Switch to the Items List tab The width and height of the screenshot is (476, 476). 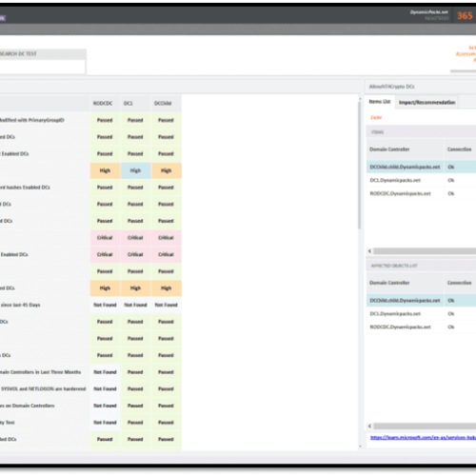(380, 102)
